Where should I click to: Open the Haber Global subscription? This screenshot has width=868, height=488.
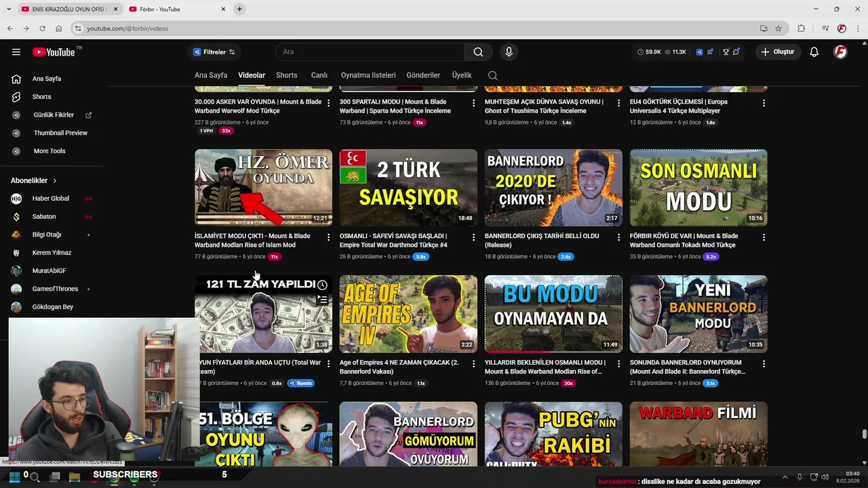click(52, 199)
